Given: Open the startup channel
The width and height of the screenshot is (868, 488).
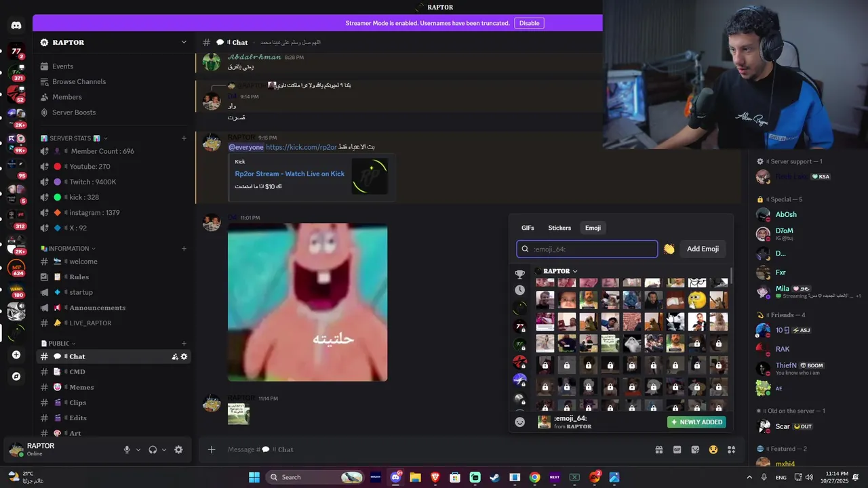Looking at the screenshot, I should pyautogui.click(x=114, y=292).
